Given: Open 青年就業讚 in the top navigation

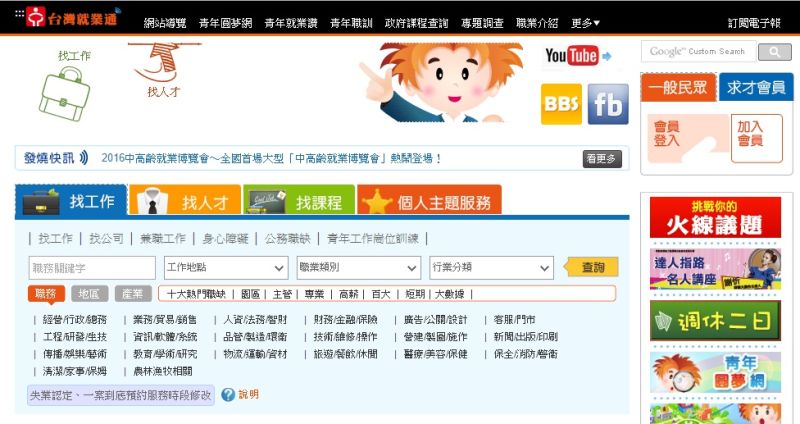Looking at the screenshot, I should [x=291, y=23].
